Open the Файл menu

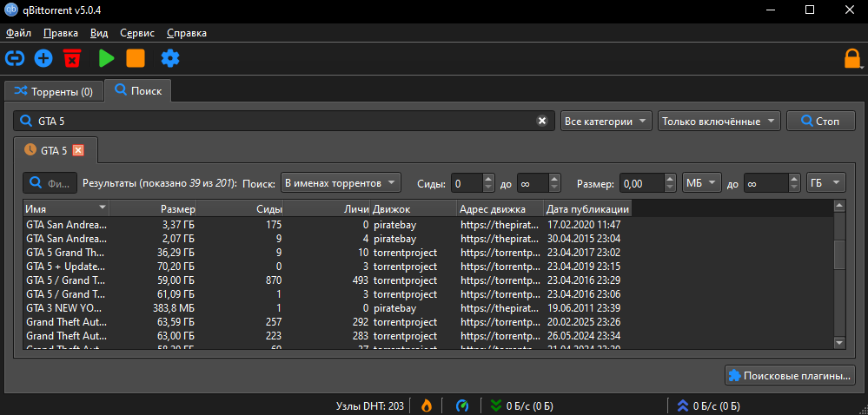[x=18, y=33]
